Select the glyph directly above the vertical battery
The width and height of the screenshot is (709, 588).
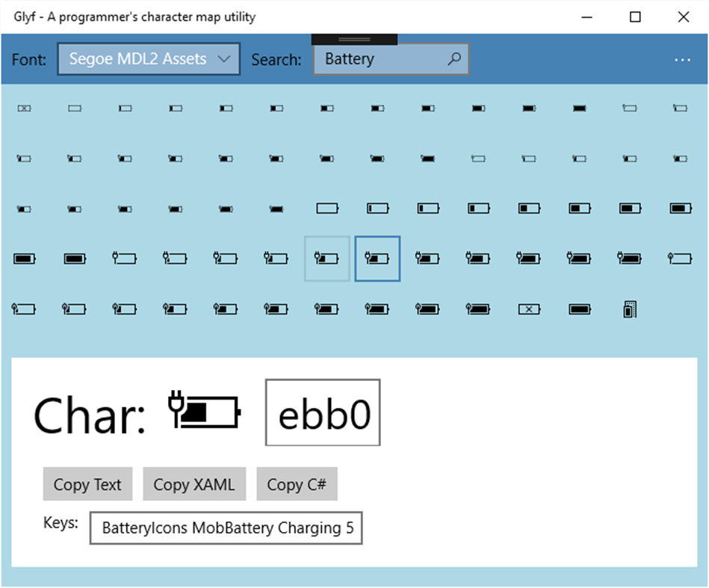(x=629, y=259)
